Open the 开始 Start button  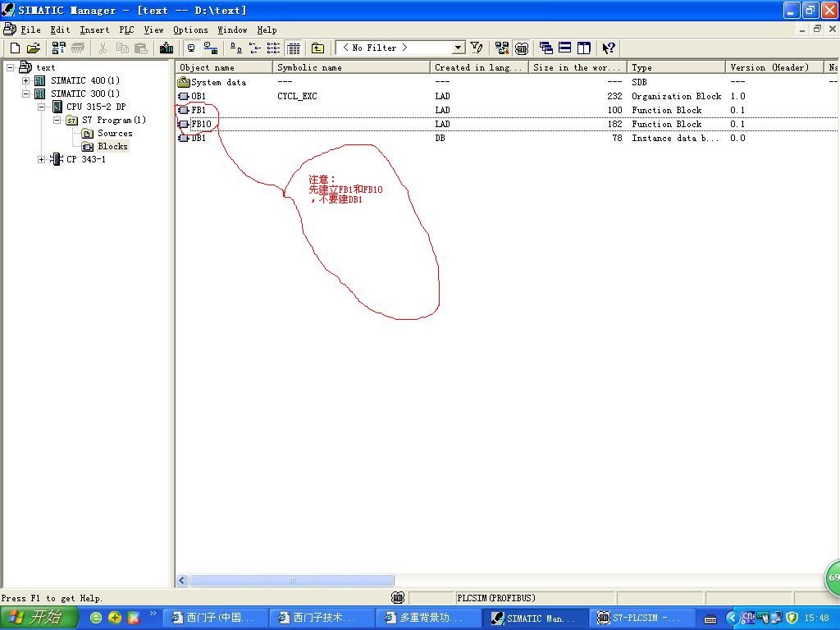point(39,618)
